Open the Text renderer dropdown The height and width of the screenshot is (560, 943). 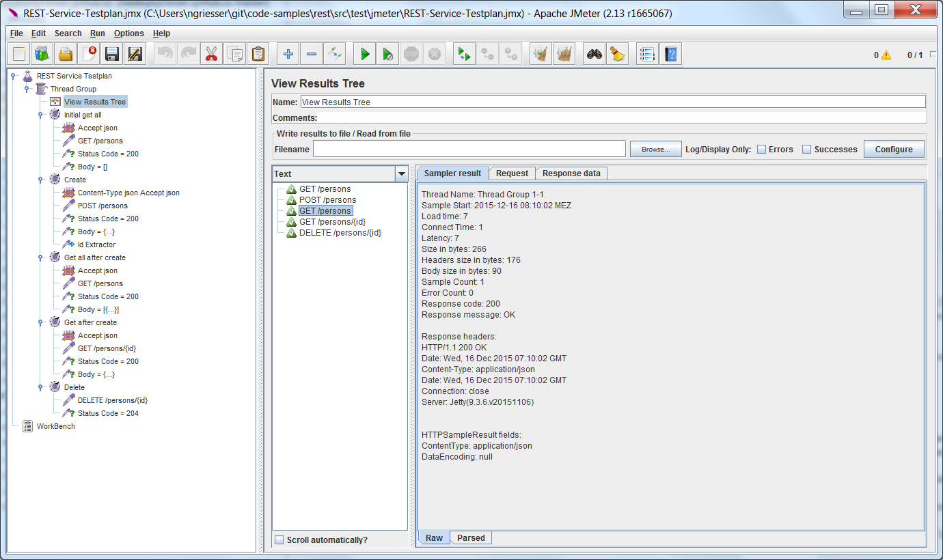401,174
